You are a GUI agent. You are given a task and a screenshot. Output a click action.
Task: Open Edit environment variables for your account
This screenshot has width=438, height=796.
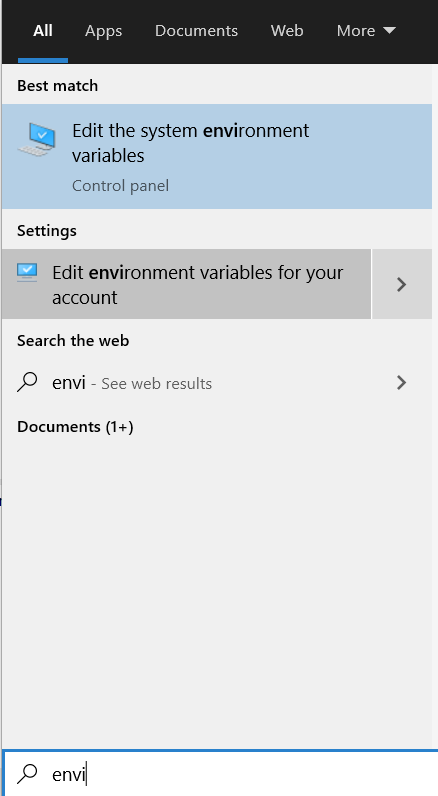tap(186, 284)
